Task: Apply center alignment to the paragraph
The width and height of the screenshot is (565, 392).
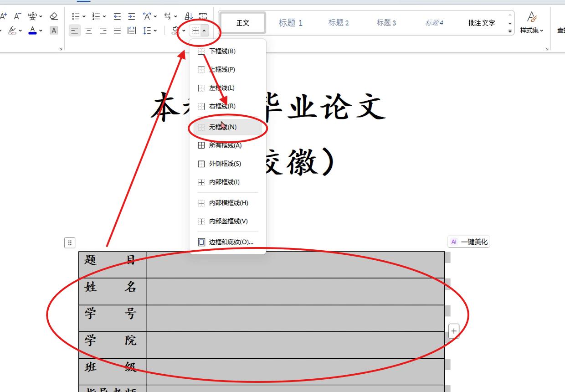Action: (89, 31)
